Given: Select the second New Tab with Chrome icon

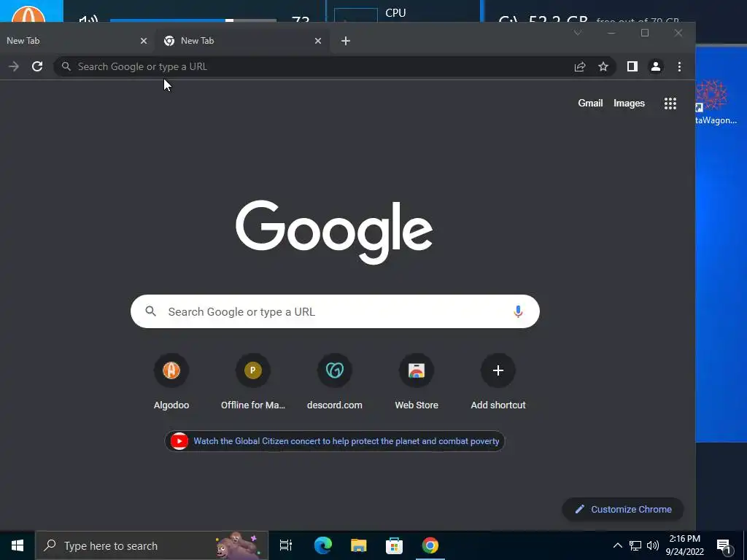Looking at the screenshot, I should [243, 41].
